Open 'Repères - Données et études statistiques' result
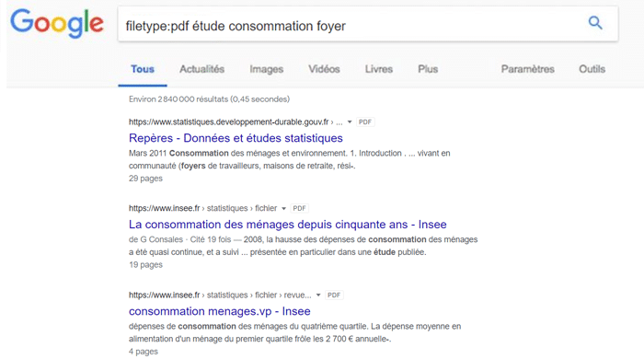The width and height of the screenshot is (644, 359). tap(236, 138)
